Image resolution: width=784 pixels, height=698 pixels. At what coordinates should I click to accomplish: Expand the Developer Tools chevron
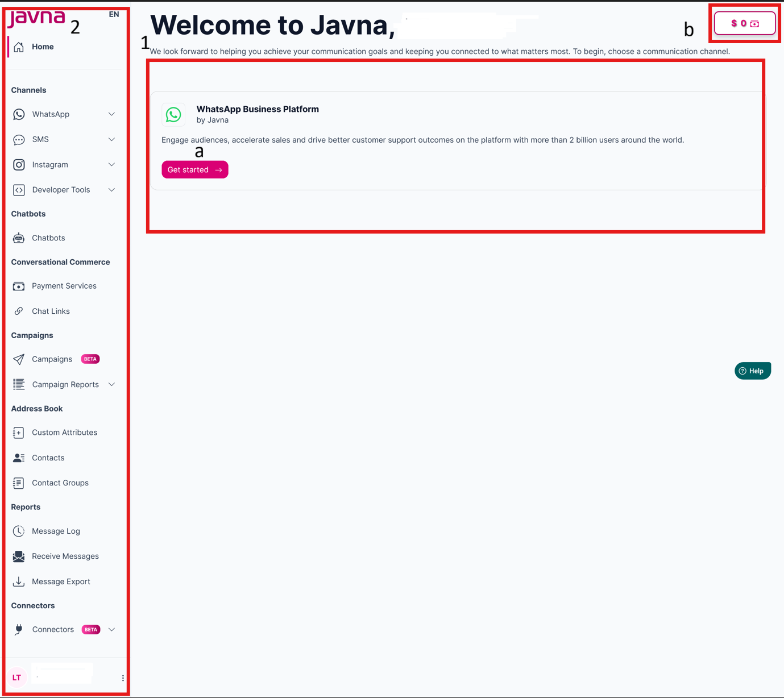111,190
